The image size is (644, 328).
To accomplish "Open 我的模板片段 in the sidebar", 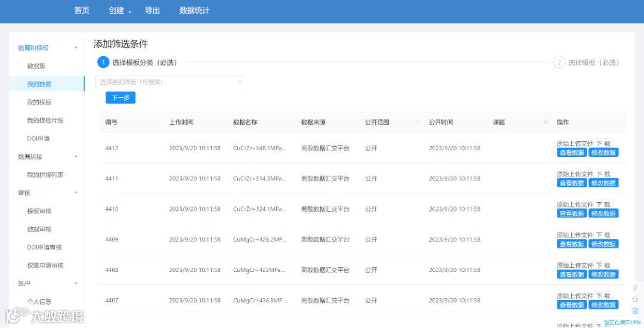I will point(45,120).
